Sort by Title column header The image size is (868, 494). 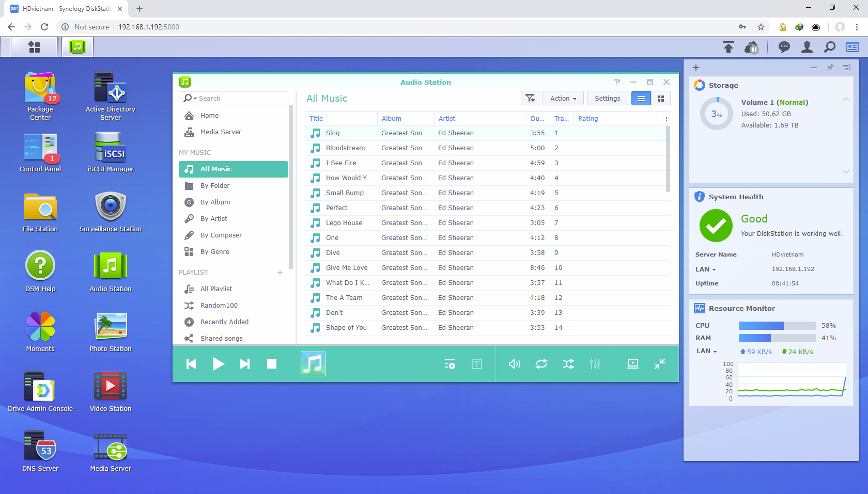[341, 119]
